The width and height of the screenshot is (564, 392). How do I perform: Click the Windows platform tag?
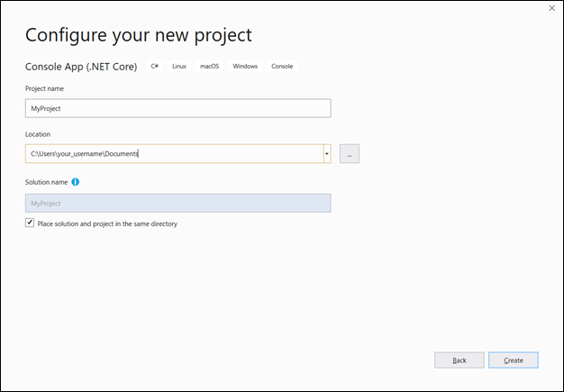pos(244,67)
